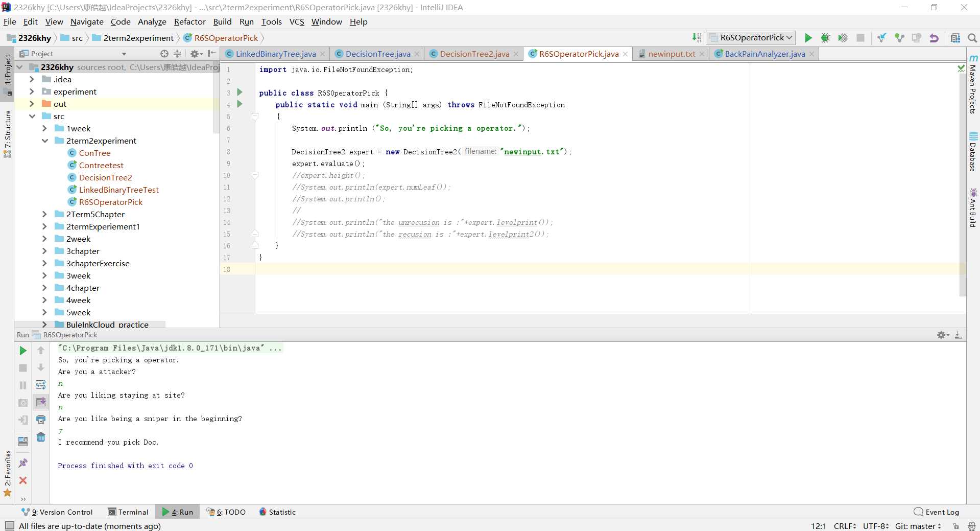Open the Version Control tool window

pyautogui.click(x=57, y=512)
